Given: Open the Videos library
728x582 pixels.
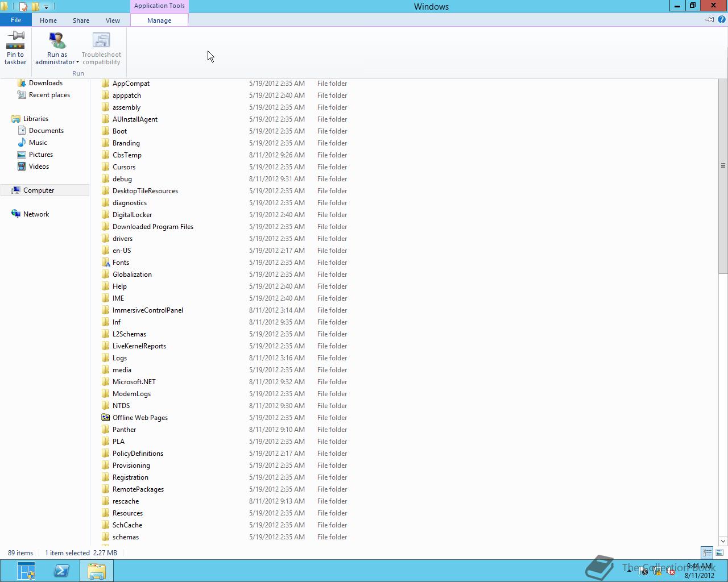Looking at the screenshot, I should pyautogui.click(x=39, y=167).
